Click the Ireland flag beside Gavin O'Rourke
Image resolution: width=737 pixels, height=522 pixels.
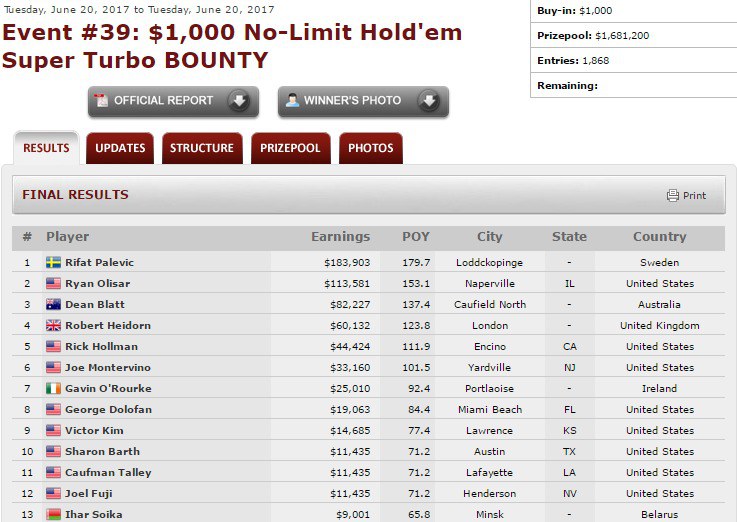click(54, 389)
